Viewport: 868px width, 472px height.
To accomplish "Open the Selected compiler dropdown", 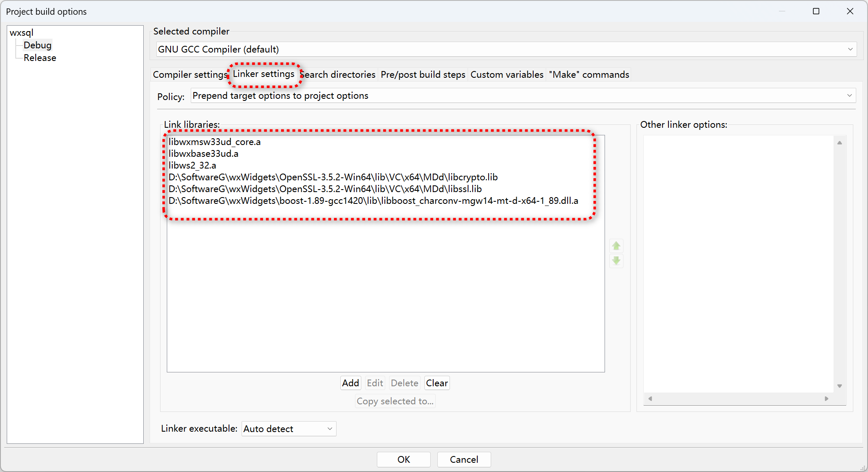I will coord(506,49).
